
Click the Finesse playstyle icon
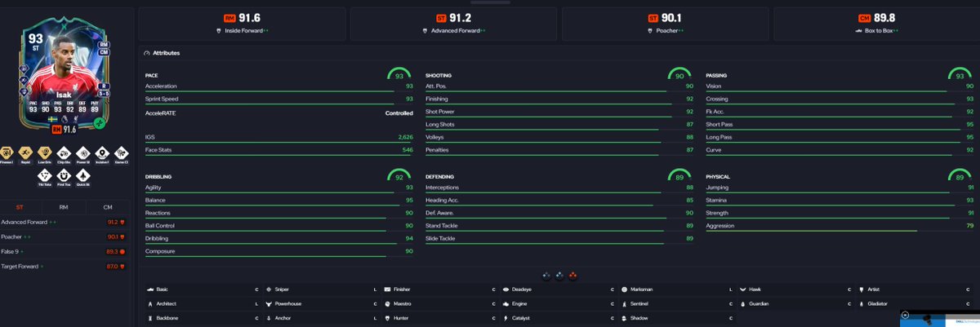tap(6, 152)
